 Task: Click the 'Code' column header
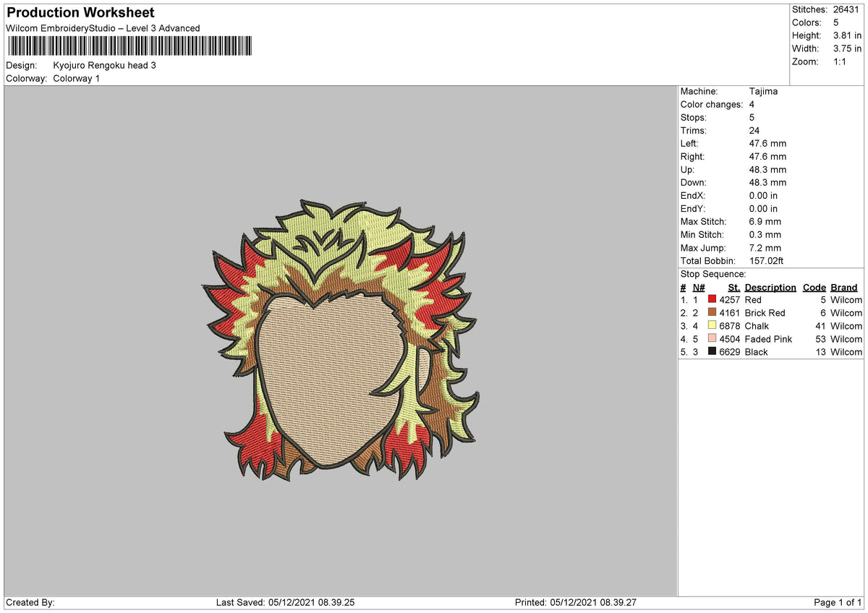click(x=814, y=287)
